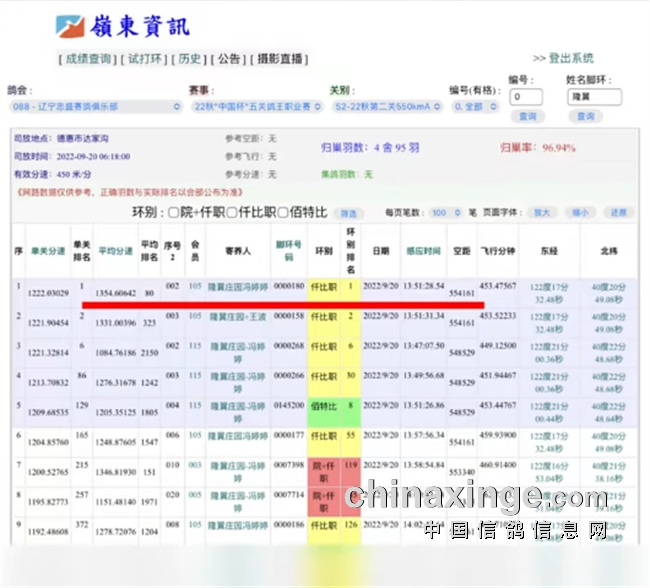
Task: Click the 筛选 filter button
Action: 348,213
